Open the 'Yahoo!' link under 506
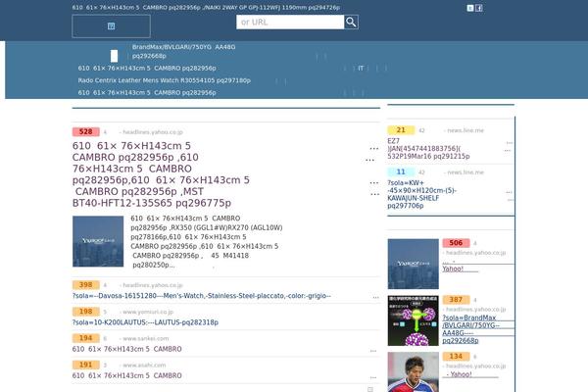Image resolution: width=588 pixels, height=392 pixels. click(x=453, y=269)
